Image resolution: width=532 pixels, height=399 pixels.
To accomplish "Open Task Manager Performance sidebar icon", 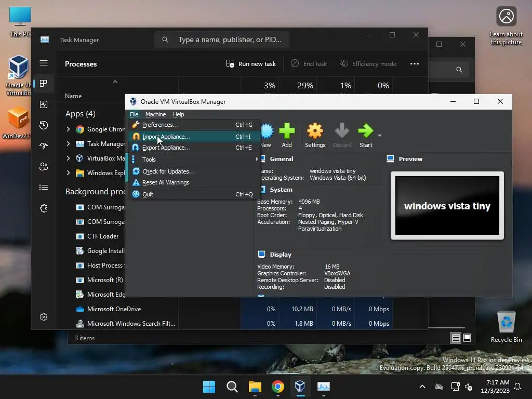I will coord(44,104).
